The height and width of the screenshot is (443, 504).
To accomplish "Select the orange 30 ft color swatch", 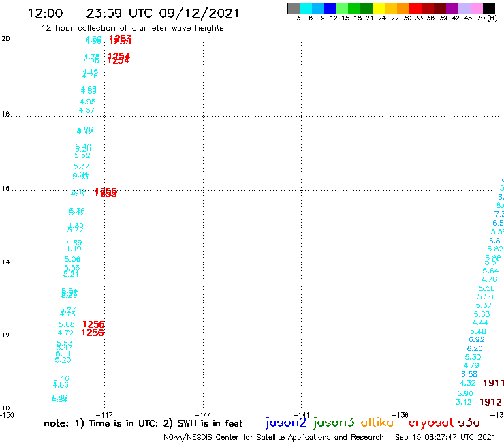I will click(x=403, y=8).
